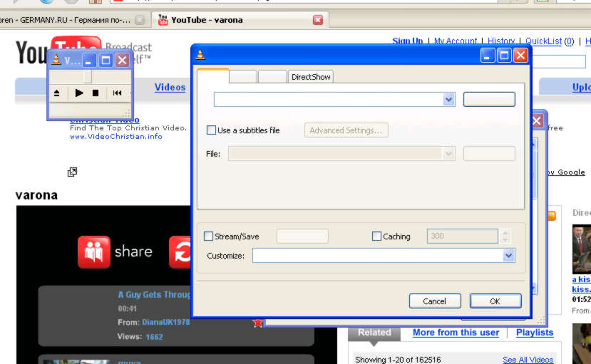This screenshot has height=364, width=591.
Task: Open the My Account link
Action: tap(456, 41)
